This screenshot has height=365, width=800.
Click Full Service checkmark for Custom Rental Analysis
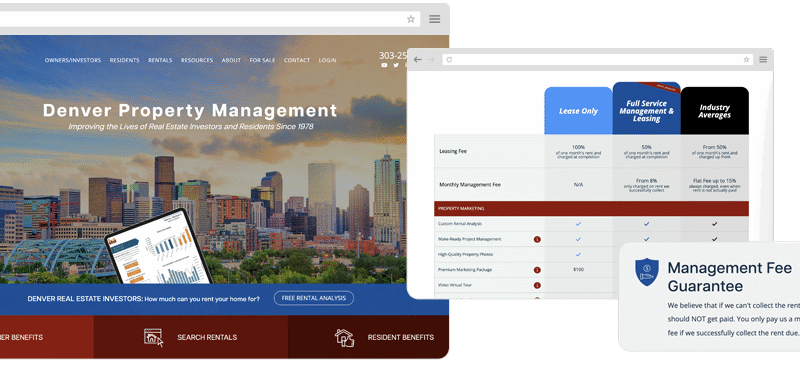coord(646,224)
